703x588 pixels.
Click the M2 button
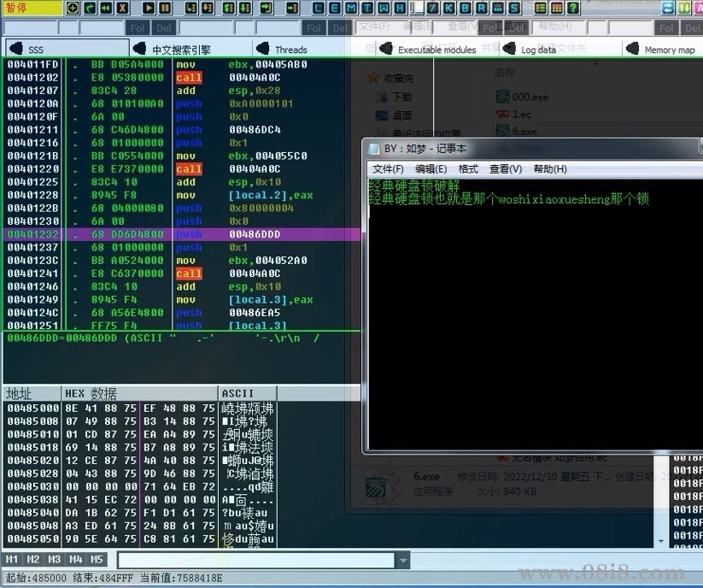click(33, 559)
